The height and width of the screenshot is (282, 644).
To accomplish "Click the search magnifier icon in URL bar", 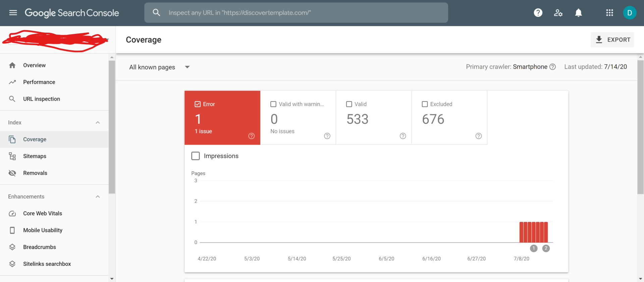I will click(156, 13).
